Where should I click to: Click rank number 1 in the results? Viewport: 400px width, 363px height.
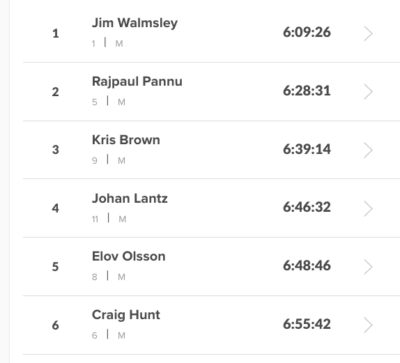[x=55, y=33]
